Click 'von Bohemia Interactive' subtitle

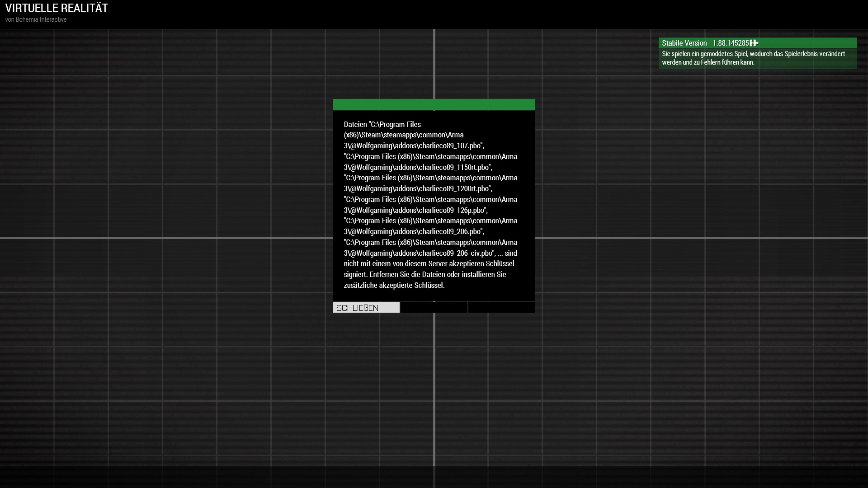pyautogui.click(x=36, y=19)
